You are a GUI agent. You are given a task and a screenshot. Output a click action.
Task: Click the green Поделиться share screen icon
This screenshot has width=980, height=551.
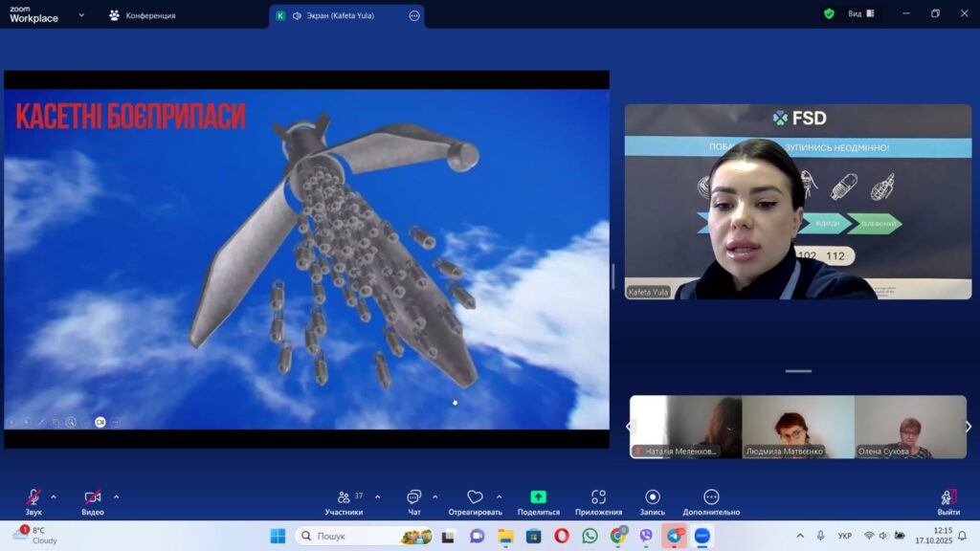pos(538,497)
